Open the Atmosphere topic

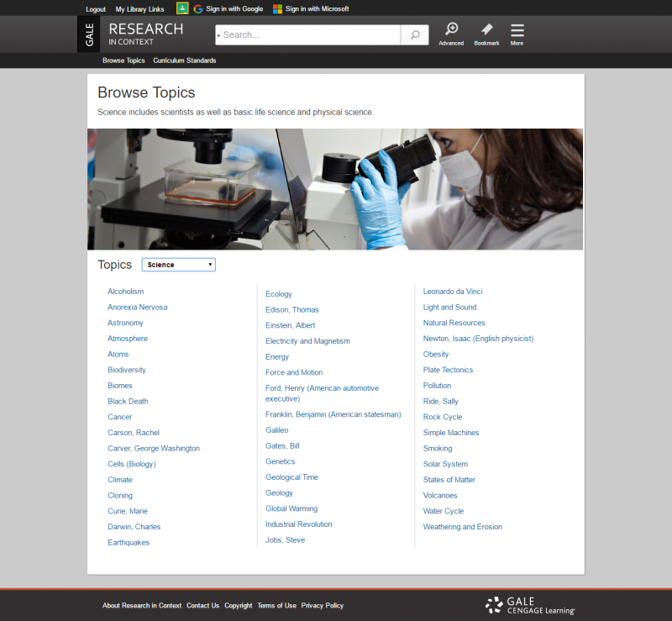[x=128, y=339]
